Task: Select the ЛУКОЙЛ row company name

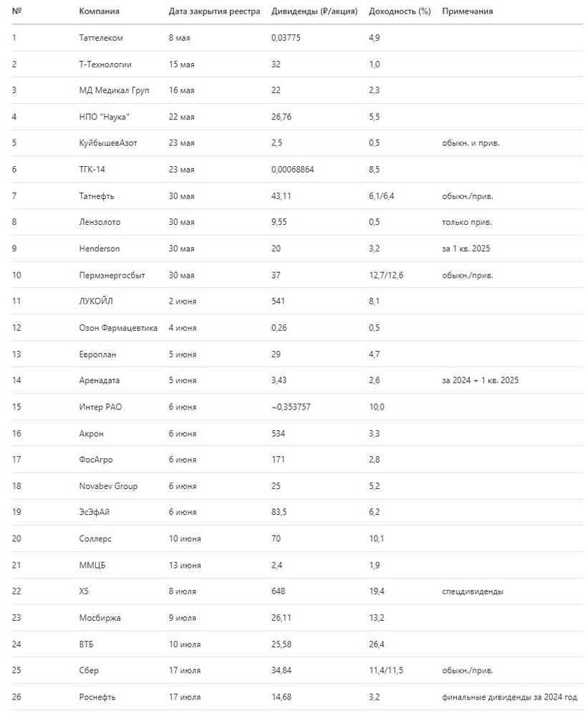Action: (96, 301)
